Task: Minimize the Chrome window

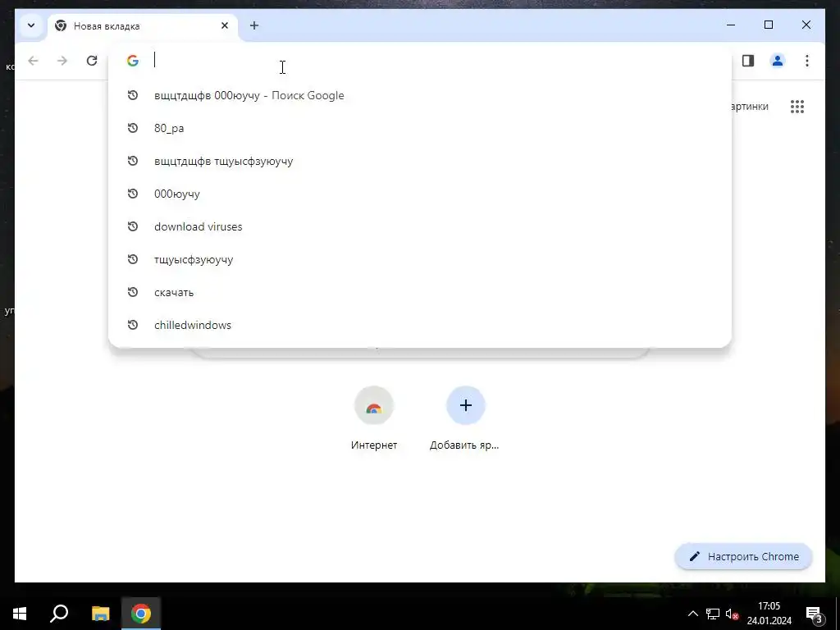Action: (731, 25)
